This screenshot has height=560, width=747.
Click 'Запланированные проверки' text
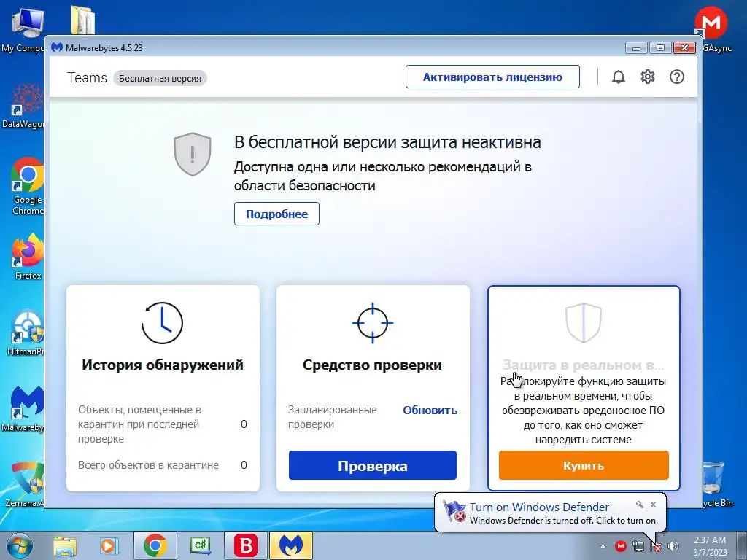[x=333, y=417]
